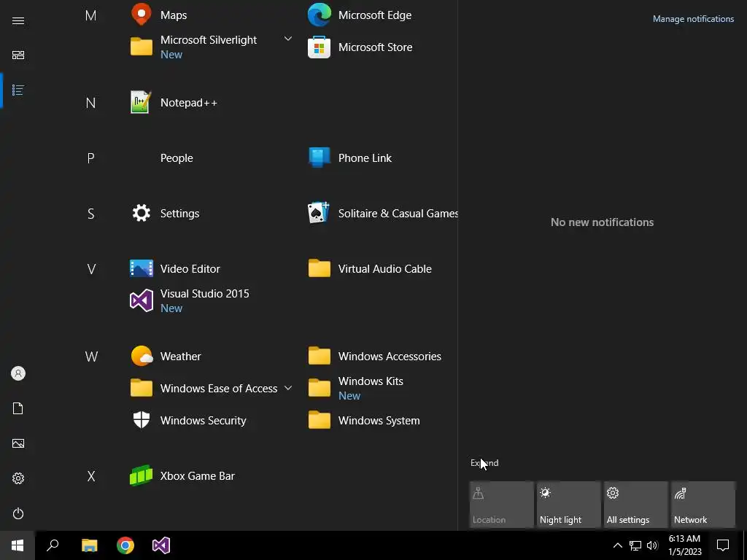Viewport: 747px width, 560px height.
Task: Open the Windows Ease of Access folder icon
Action: (x=142, y=388)
